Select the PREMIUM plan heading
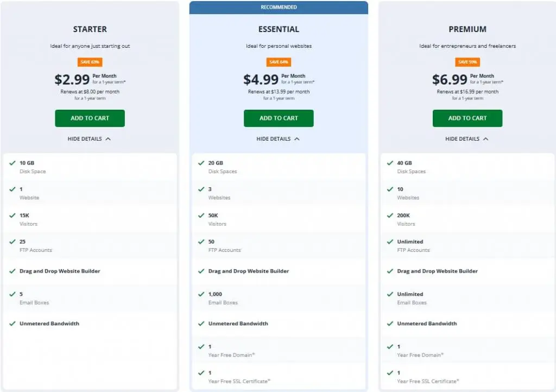 point(467,29)
